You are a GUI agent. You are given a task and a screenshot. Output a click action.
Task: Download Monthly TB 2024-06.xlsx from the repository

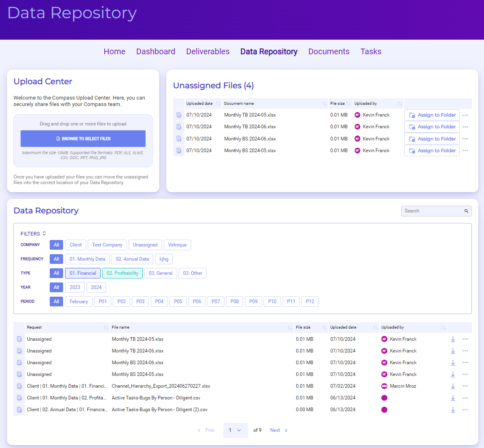pos(453,351)
